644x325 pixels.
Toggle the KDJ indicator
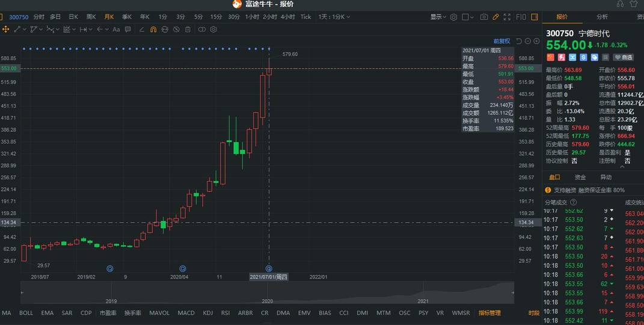coord(208,313)
